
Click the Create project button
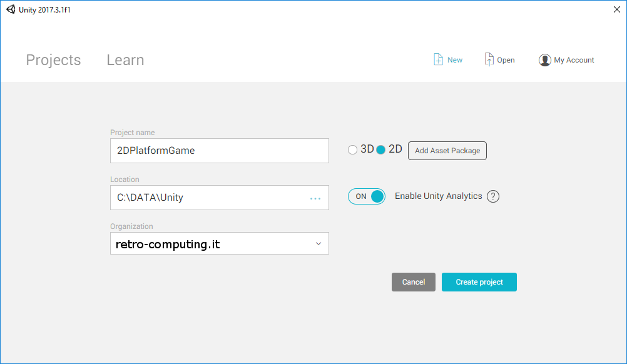click(479, 282)
